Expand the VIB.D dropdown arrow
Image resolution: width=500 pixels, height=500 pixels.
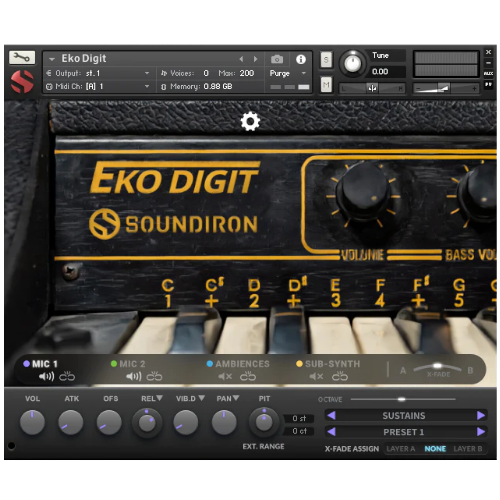[201, 398]
